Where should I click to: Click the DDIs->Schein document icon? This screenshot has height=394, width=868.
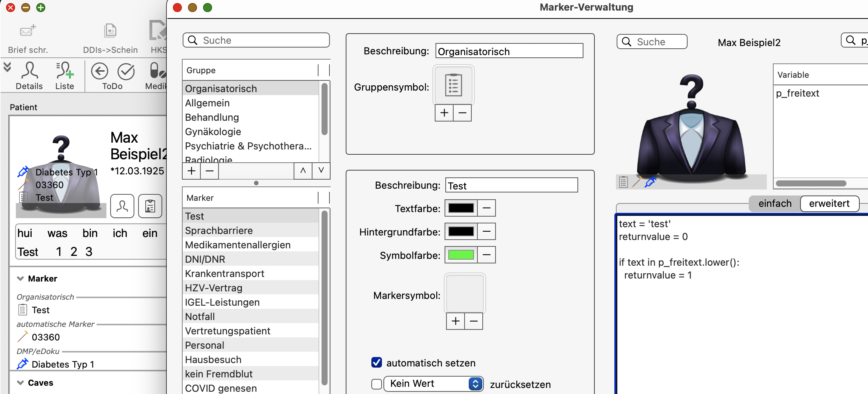coord(110,31)
